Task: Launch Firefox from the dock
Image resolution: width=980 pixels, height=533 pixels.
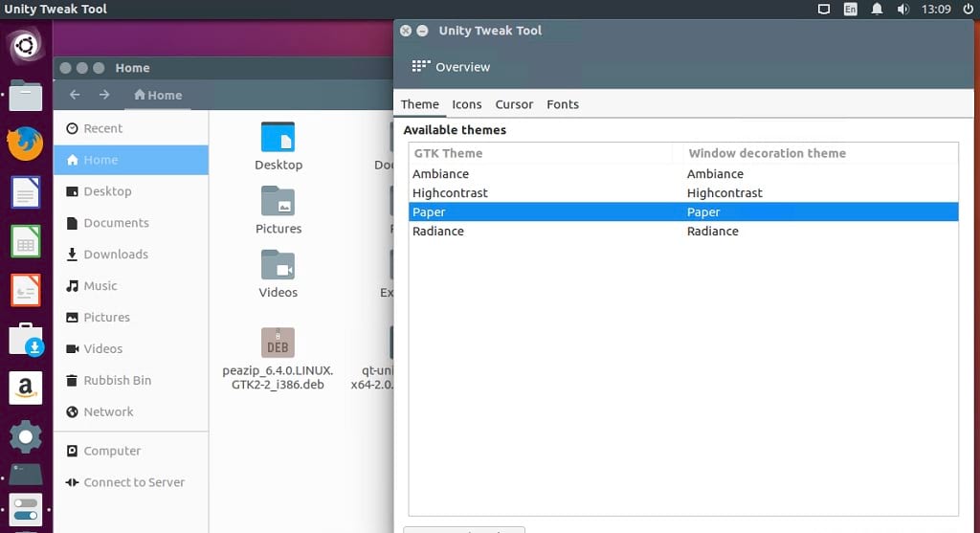Action: click(x=26, y=144)
